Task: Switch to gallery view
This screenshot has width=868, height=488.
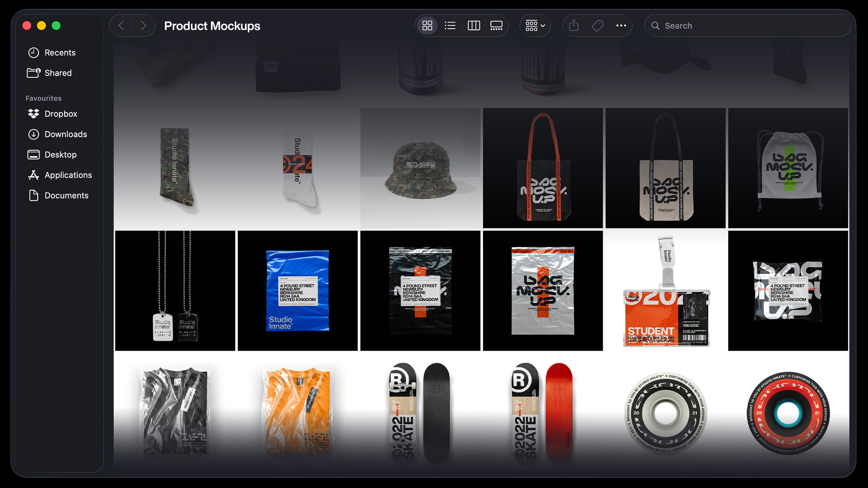Action: click(496, 26)
